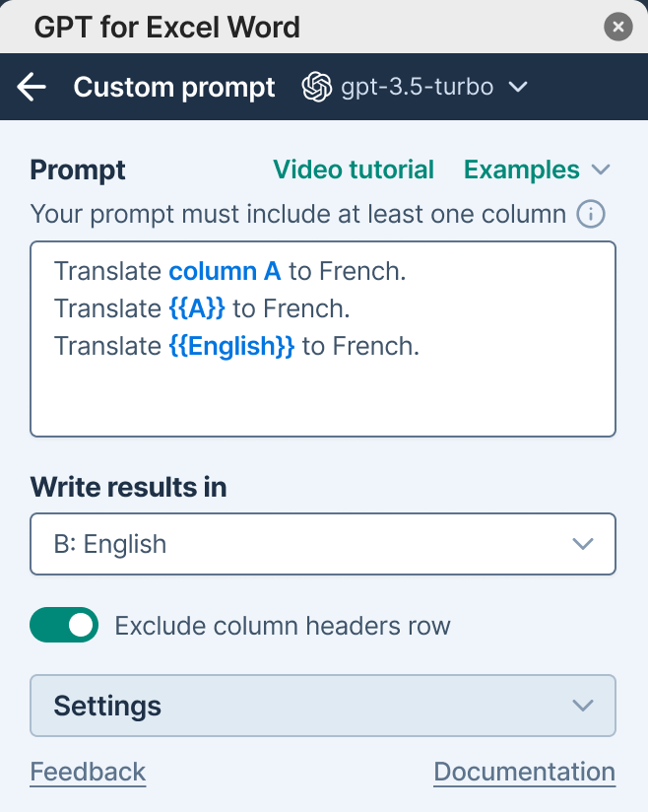Screen dimensions: 648x812
Task: Open the Documentation link
Action: point(524,772)
